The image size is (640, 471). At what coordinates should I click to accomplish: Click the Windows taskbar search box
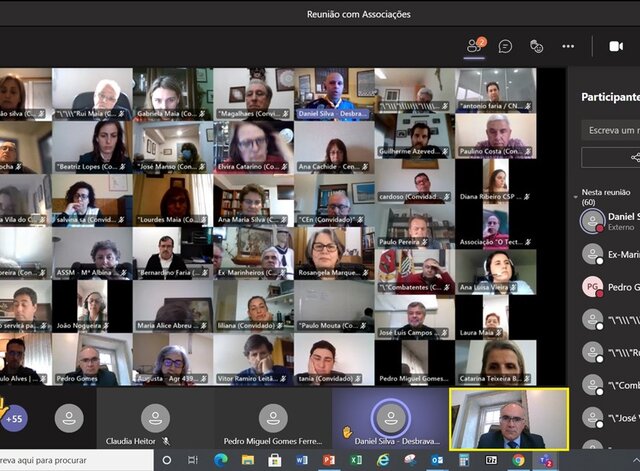click(x=75, y=461)
